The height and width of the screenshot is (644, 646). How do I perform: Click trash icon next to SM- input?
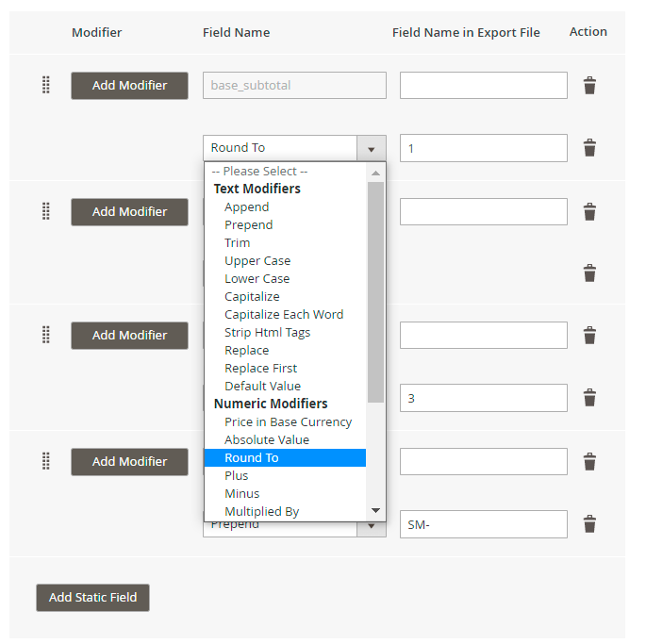coord(589,524)
